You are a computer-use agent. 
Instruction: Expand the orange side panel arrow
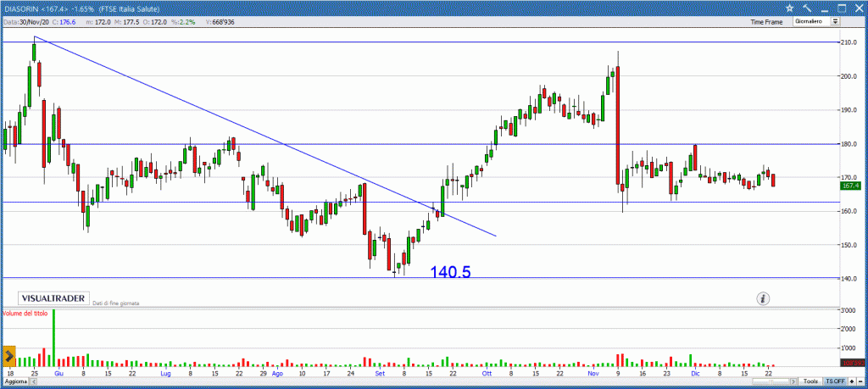tap(8, 355)
